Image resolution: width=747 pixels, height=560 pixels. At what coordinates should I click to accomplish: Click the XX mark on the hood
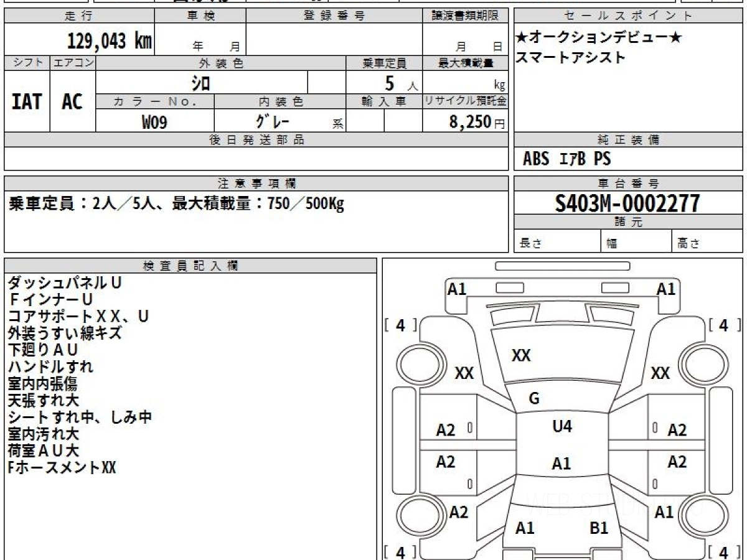[521, 355]
